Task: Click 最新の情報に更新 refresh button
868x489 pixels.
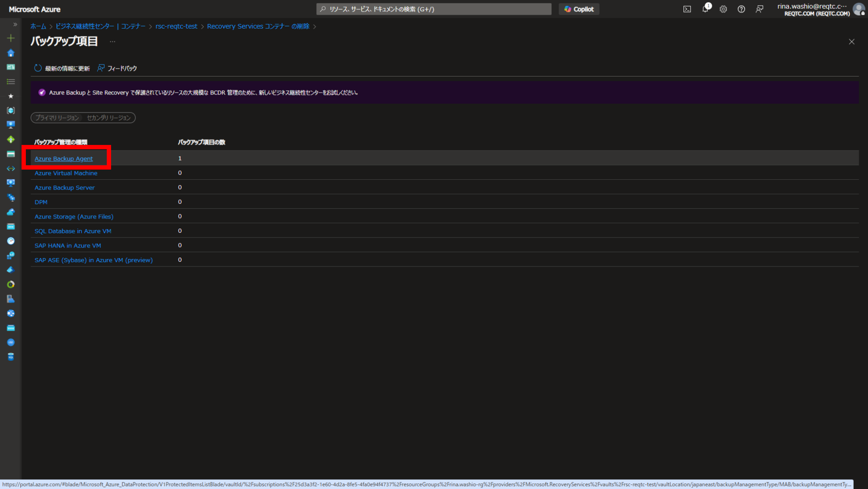Action: (62, 68)
